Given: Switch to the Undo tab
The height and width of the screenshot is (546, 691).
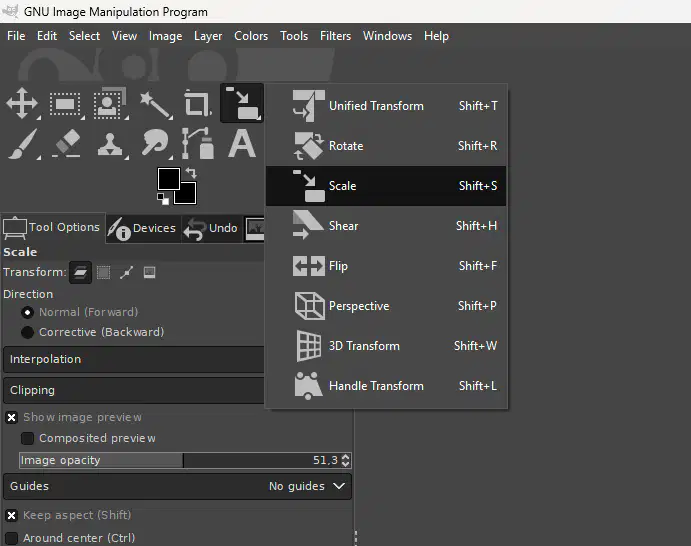Looking at the screenshot, I should tap(212, 228).
